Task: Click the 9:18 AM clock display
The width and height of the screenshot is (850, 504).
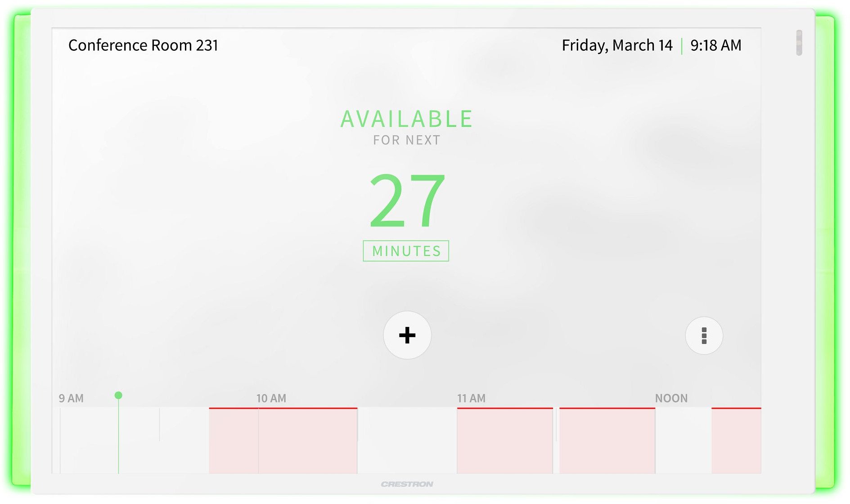Action: [715, 45]
